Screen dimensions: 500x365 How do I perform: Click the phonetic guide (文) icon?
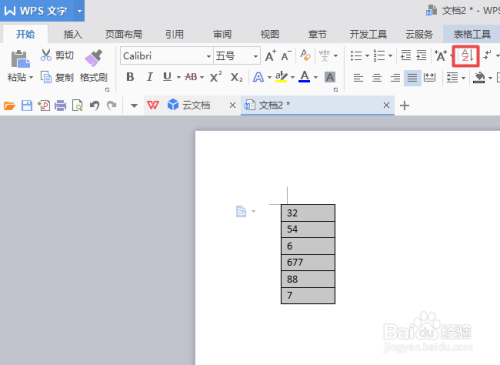[324, 56]
